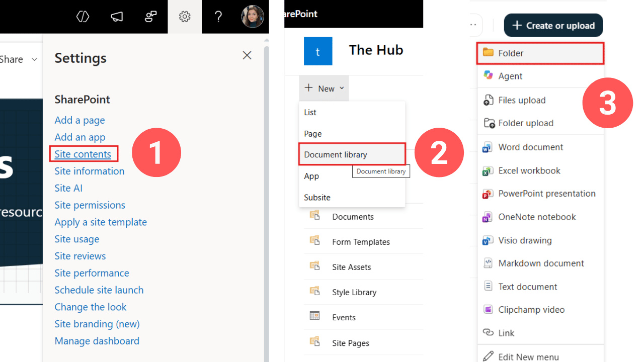
Task: Choose Document library in New menu
Action: click(x=352, y=154)
